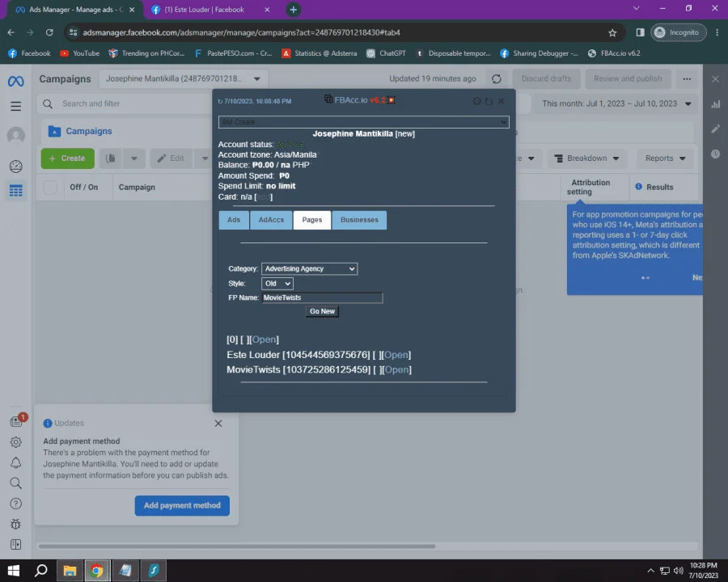
Task: Click the 'add' card link
Action: click(x=263, y=196)
